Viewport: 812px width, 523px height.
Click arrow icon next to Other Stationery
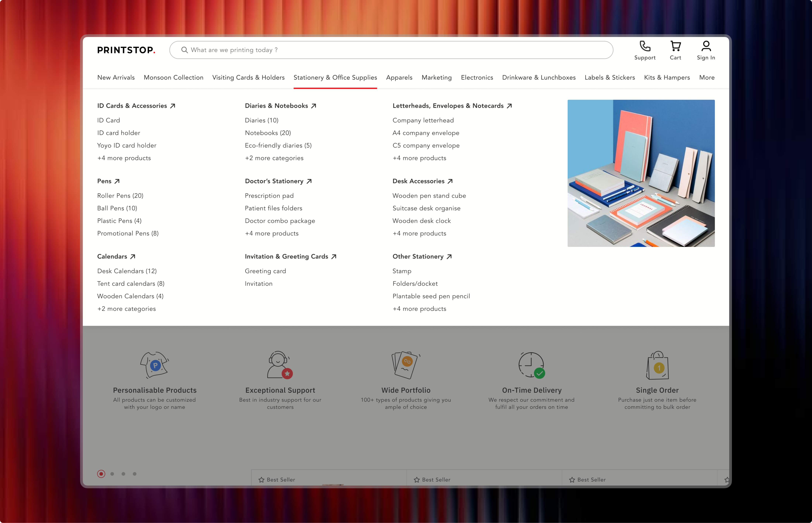coord(449,257)
